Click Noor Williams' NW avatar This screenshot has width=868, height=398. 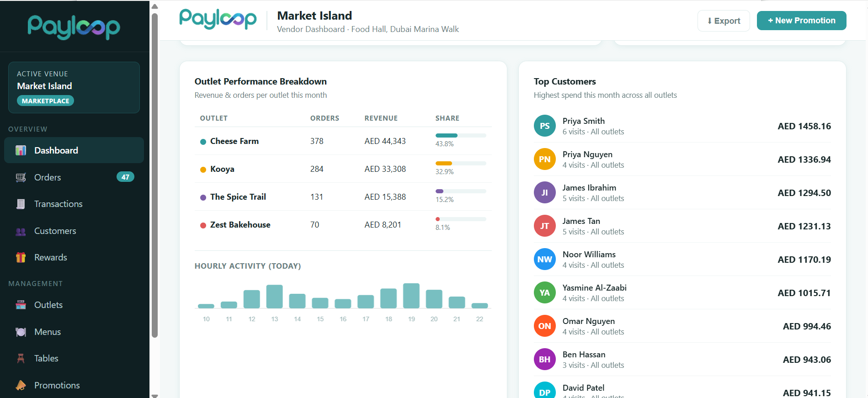pos(545,260)
